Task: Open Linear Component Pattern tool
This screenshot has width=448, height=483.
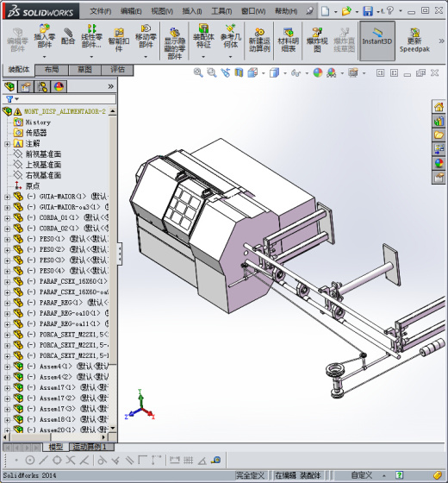Action: click(x=91, y=35)
